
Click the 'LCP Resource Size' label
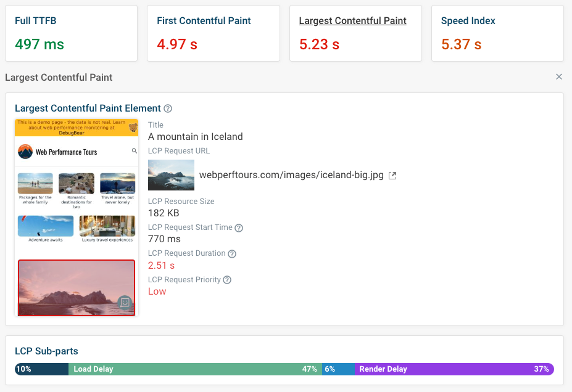(181, 202)
